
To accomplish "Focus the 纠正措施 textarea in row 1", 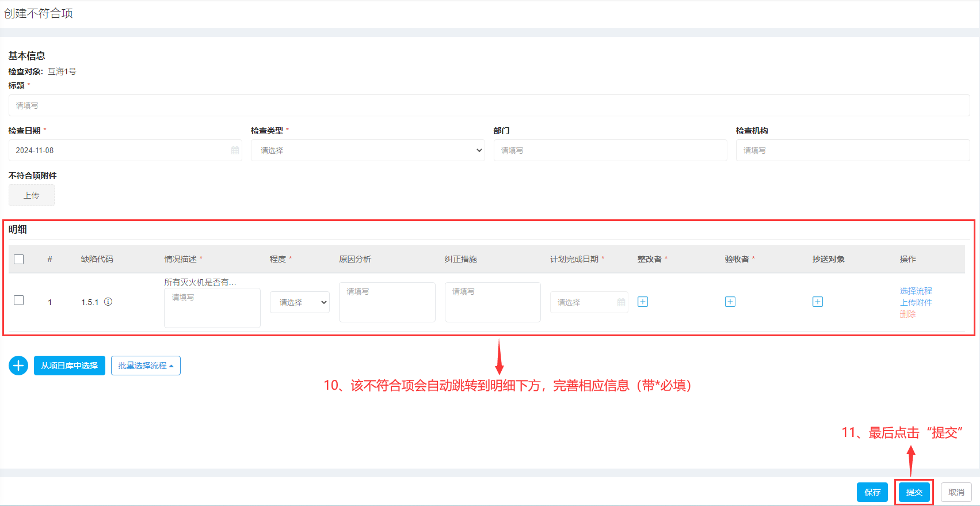I will point(493,302).
